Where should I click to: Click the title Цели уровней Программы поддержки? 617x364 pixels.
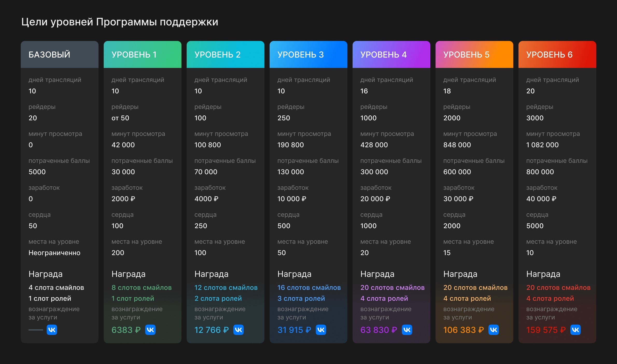pos(120,22)
